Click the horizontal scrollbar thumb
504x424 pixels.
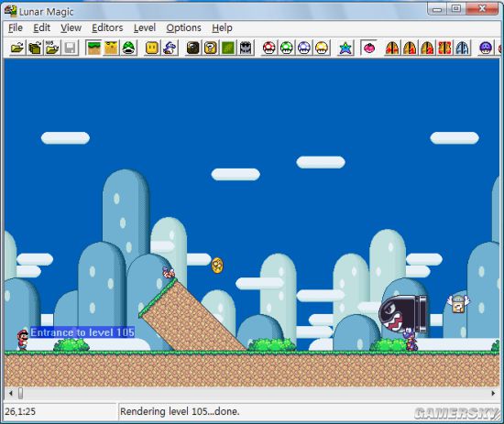(x=20, y=393)
